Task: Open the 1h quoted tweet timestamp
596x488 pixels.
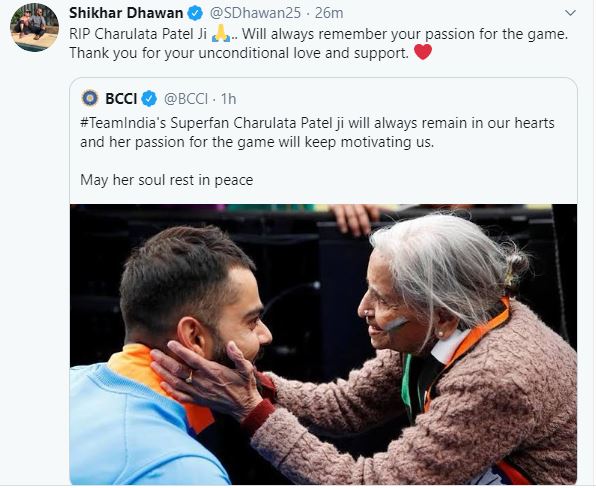Action: point(228,99)
